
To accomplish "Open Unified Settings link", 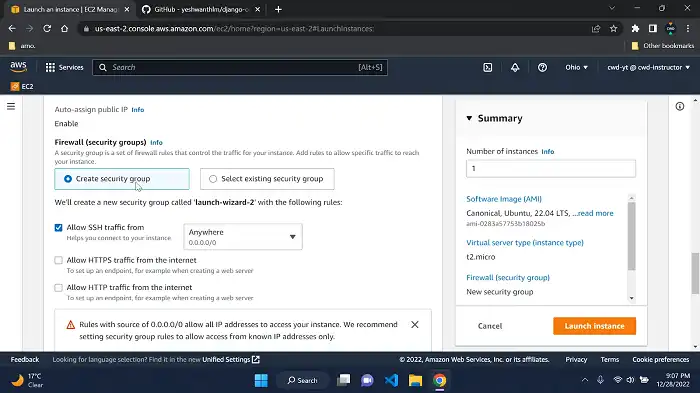I will point(231,360).
